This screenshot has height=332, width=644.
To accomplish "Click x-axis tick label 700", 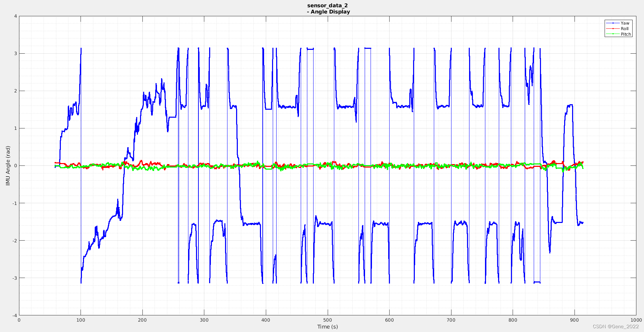I will (x=451, y=320).
